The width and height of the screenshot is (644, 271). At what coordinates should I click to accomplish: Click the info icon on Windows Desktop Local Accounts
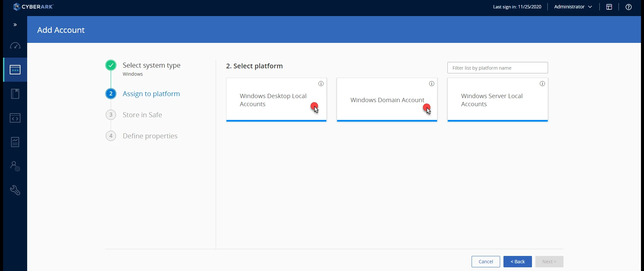[321, 84]
